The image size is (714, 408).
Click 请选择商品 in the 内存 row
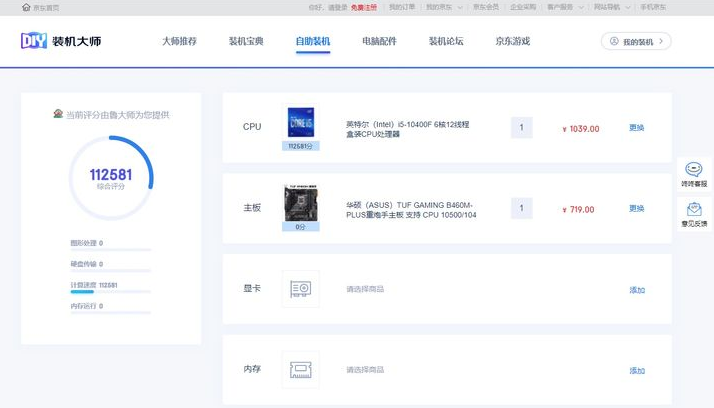365,370
